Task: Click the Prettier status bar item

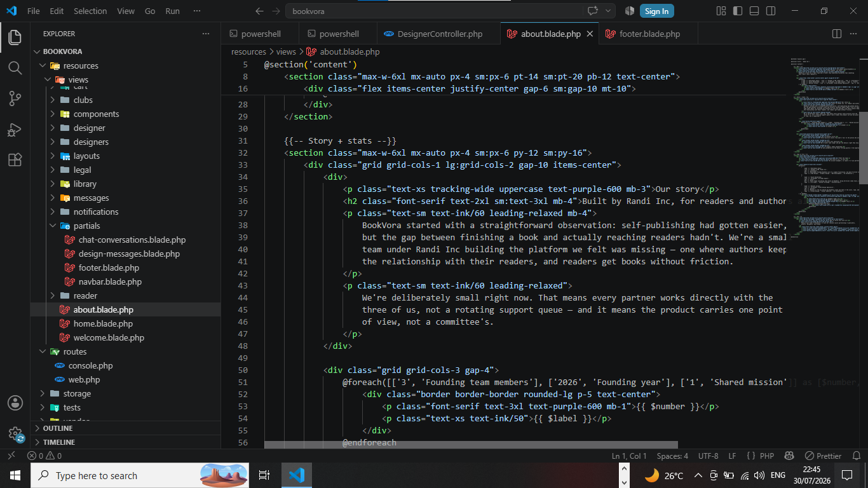Action: (823, 456)
